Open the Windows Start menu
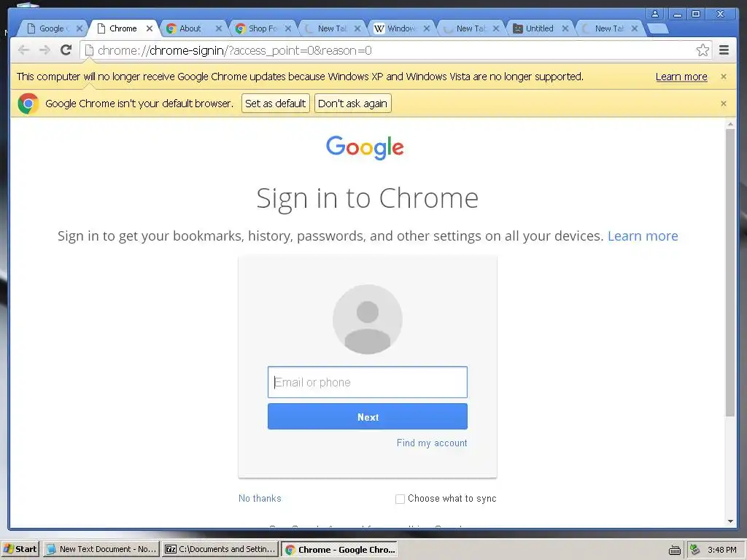 point(20,549)
